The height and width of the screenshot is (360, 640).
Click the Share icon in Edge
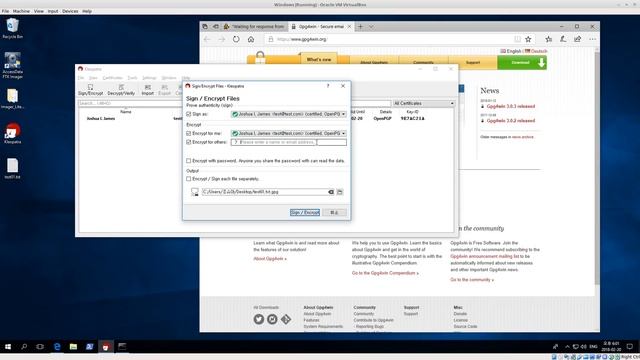pos(578,39)
